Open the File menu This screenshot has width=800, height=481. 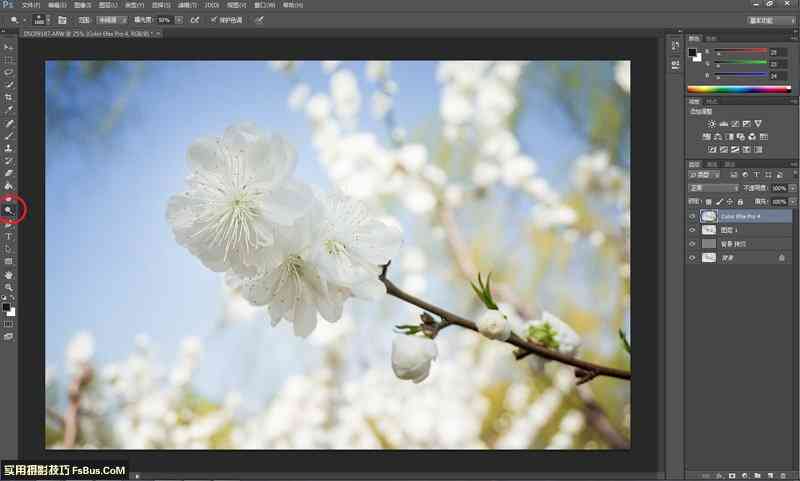(x=31, y=5)
